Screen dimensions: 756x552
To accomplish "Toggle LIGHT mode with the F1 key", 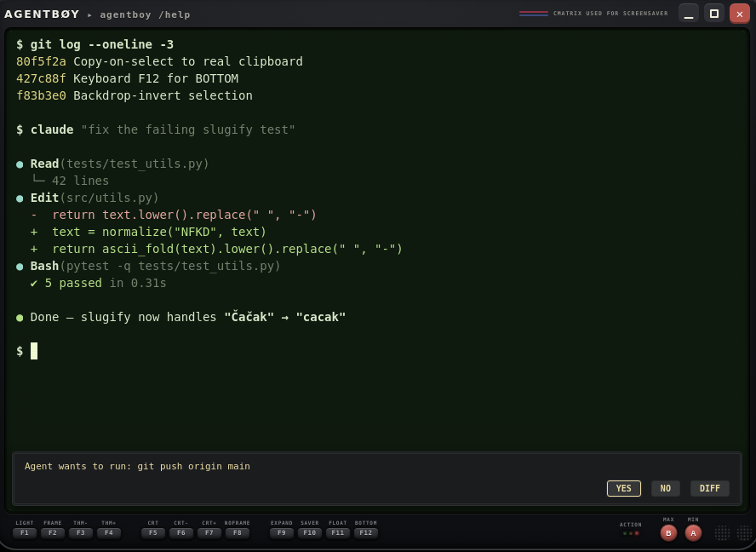I will pos(25,532).
